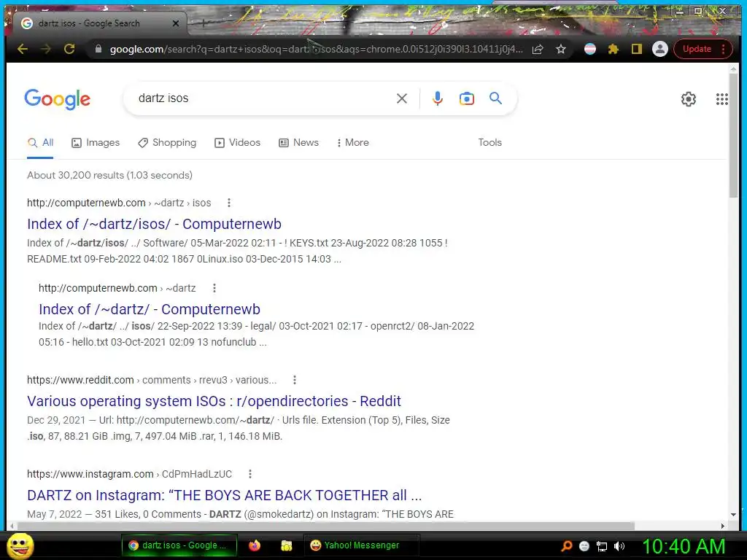Image resolution: width=747 pixels, height=560 pixels.
Task: Start voice search with microphone icon
Action: click(438, 98)
